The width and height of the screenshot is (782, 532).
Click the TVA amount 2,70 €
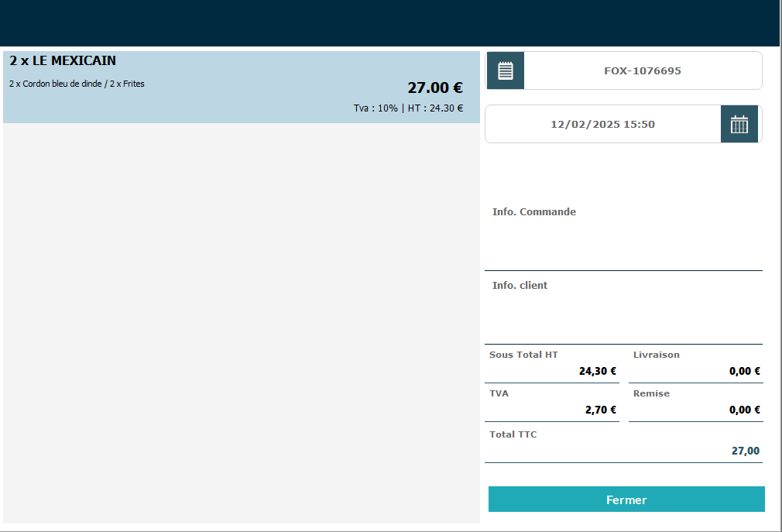tap(600, 410)
